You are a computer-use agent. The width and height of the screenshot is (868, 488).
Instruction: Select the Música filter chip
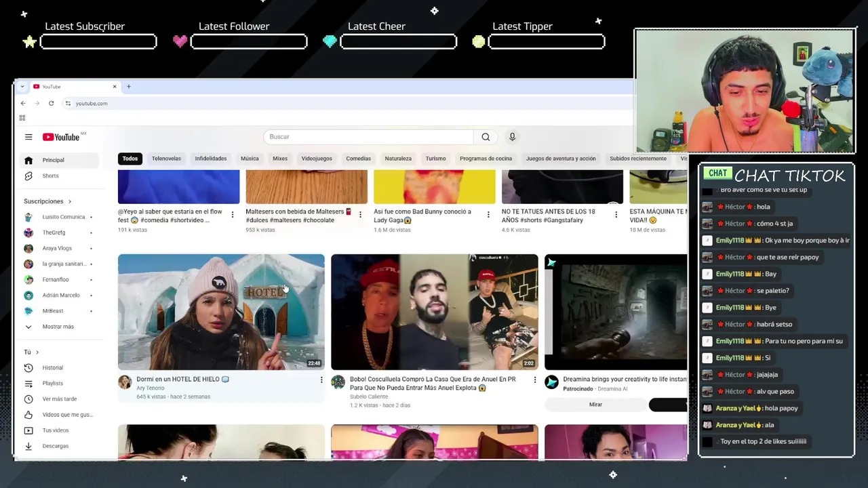(250, 159)
